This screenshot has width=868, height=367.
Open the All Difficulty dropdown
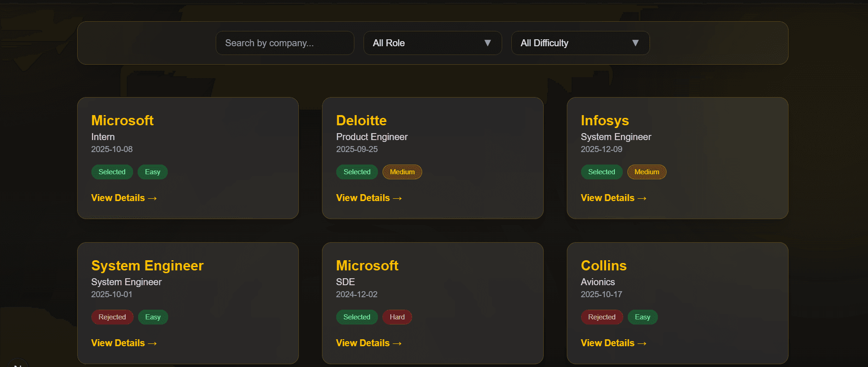tap(580, 43)
